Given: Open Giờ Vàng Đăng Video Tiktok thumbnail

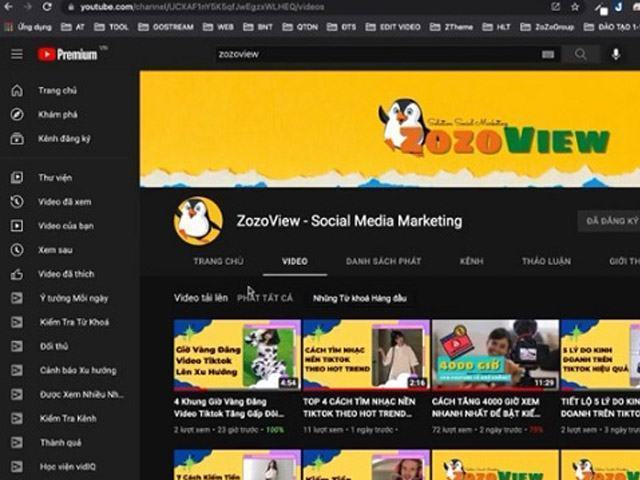Looking at the screenshot, I should (x=237, y=355).
